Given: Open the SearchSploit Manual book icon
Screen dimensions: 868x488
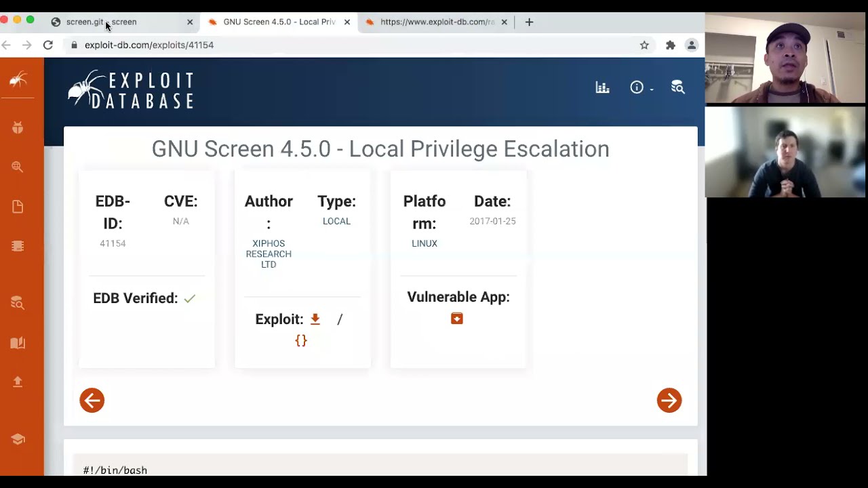Looking at the screenshot, I should tap(18, 342).
